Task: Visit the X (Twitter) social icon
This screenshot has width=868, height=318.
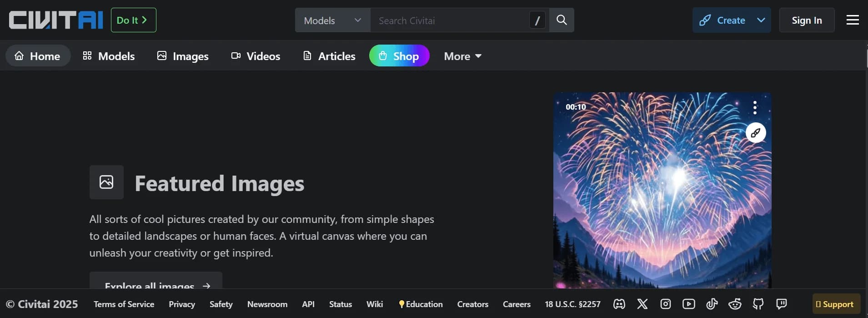Action: click(x=642, y=304)
